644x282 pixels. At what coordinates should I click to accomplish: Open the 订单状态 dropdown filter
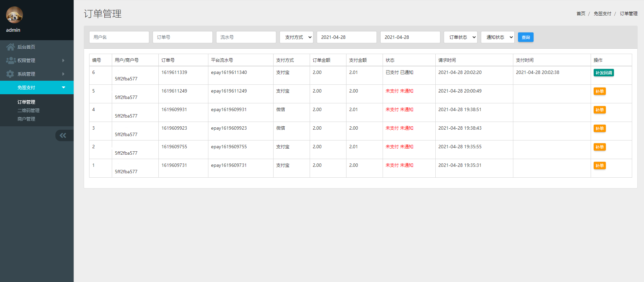click(461, 37)
